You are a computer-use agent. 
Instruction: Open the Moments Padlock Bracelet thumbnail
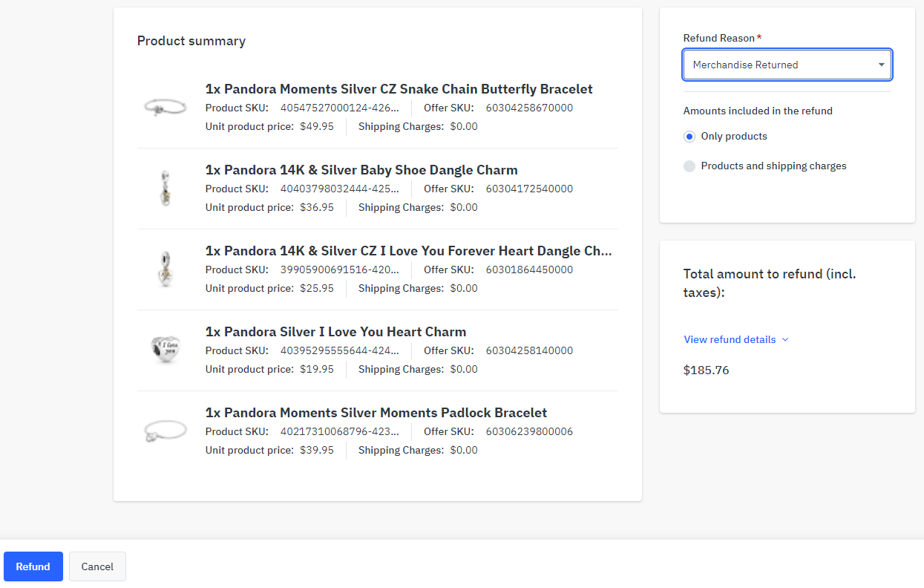point(165,431)
